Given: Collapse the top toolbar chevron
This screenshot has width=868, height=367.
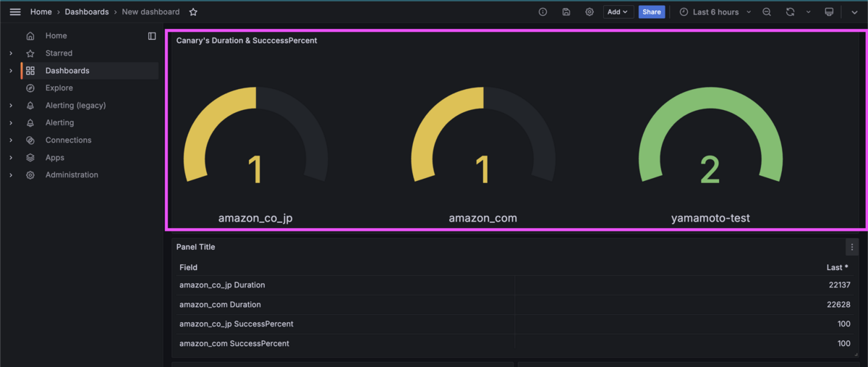Looking at the screenshot, I should [854, 12].
